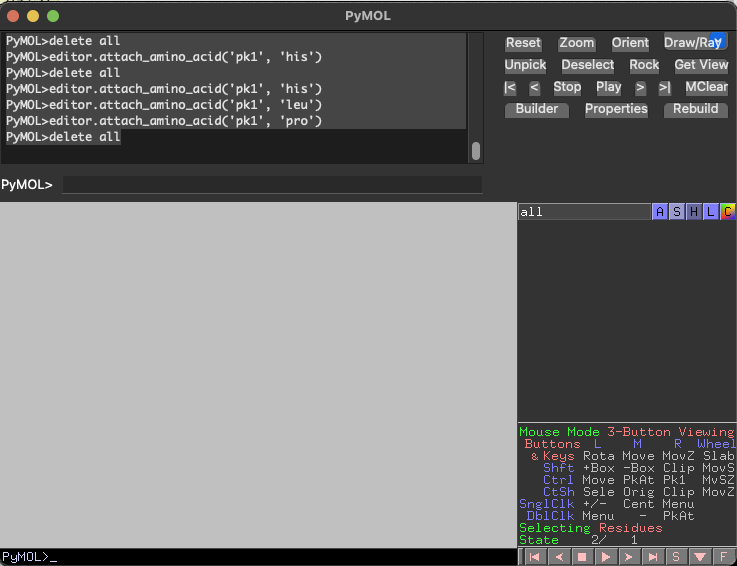Toggle the S sequence viewer icon
The height and width of the screenshot is (566, 737).
pos(676,557)
